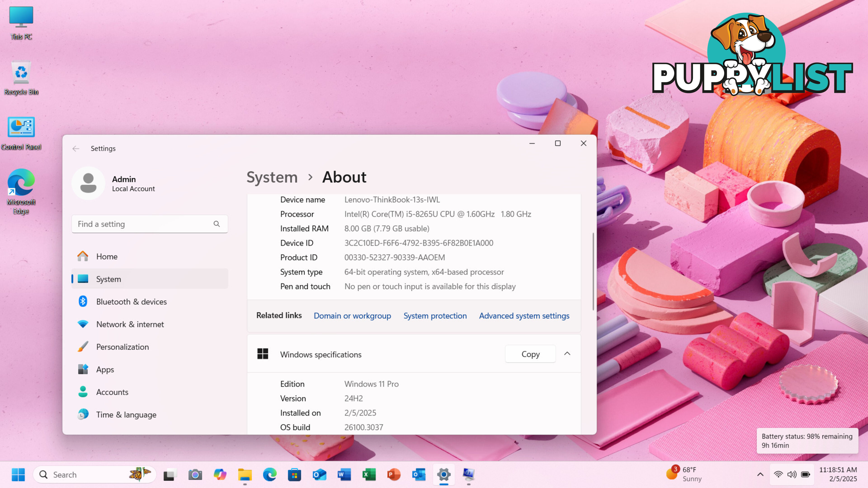The width and height of the screenshot is (868, 488).
Task: Open System protection link
Action: (435, 316)
